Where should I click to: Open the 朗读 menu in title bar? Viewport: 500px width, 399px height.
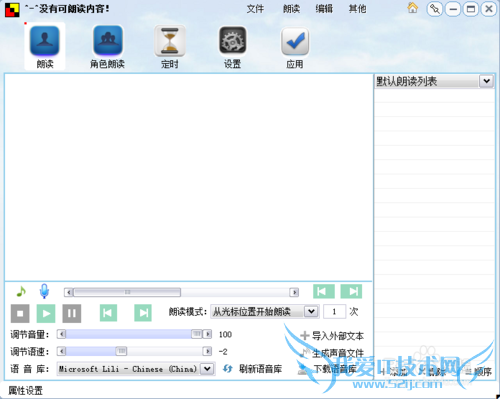[291, 9]
